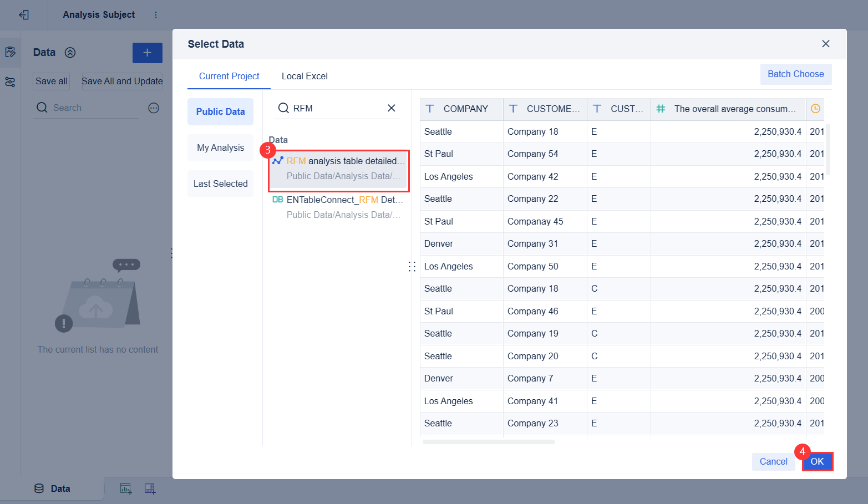Click the blue plus add-data button
The width and height of the screenshot is (868, 504).
point(147,53)
